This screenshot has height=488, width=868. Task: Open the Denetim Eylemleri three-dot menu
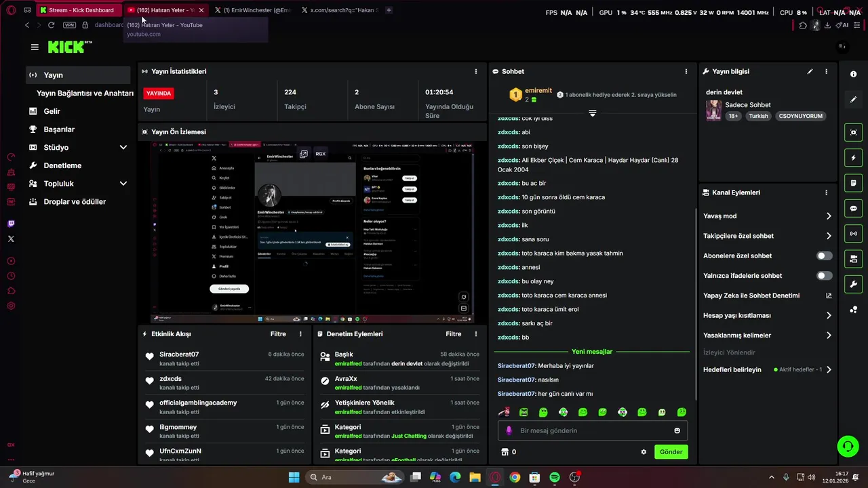(x=475, y=334)
